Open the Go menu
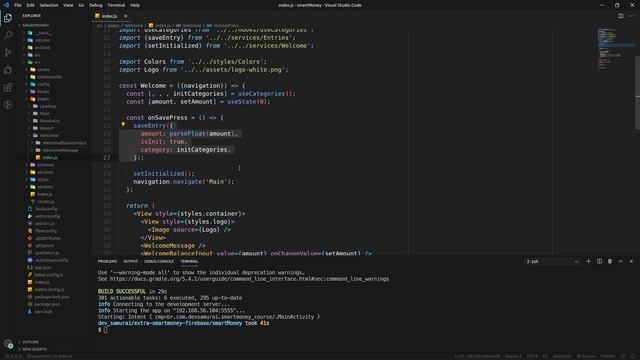The height and width of the screenshot is (360, 640). [x=81, y=5]
